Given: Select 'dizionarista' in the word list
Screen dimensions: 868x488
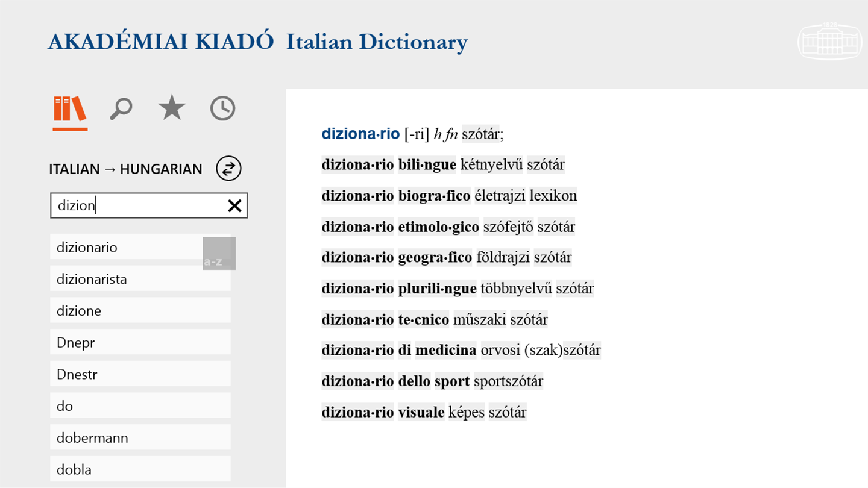Looking at the screenshot, I should 140,279.
